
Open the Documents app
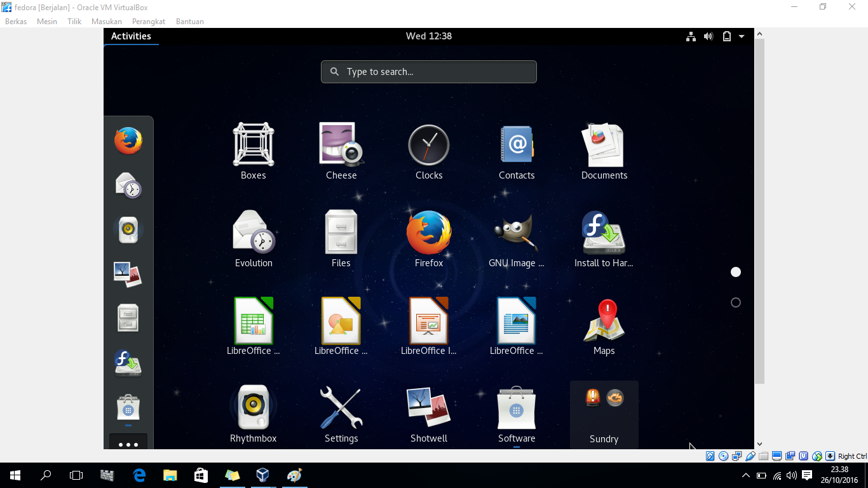click(x=604, y=151)
